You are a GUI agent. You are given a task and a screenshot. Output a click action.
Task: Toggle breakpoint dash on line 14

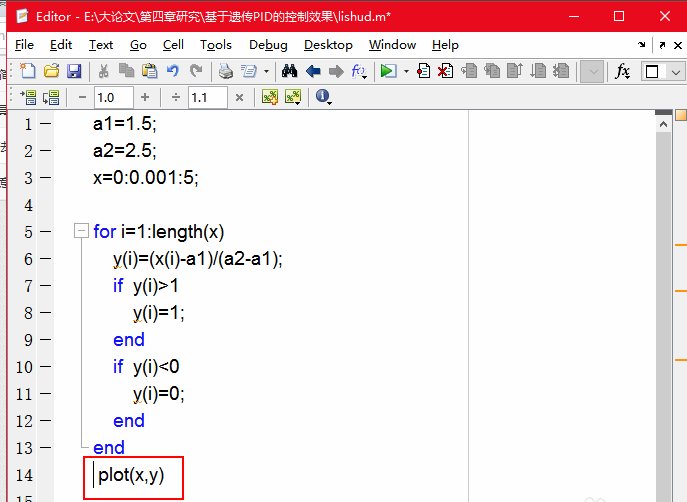45,475
